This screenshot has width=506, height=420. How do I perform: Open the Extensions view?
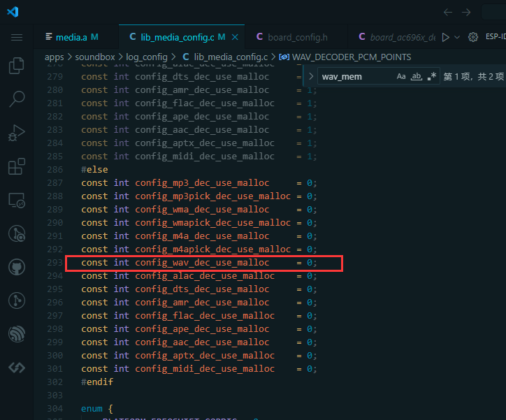click(17, 166)
